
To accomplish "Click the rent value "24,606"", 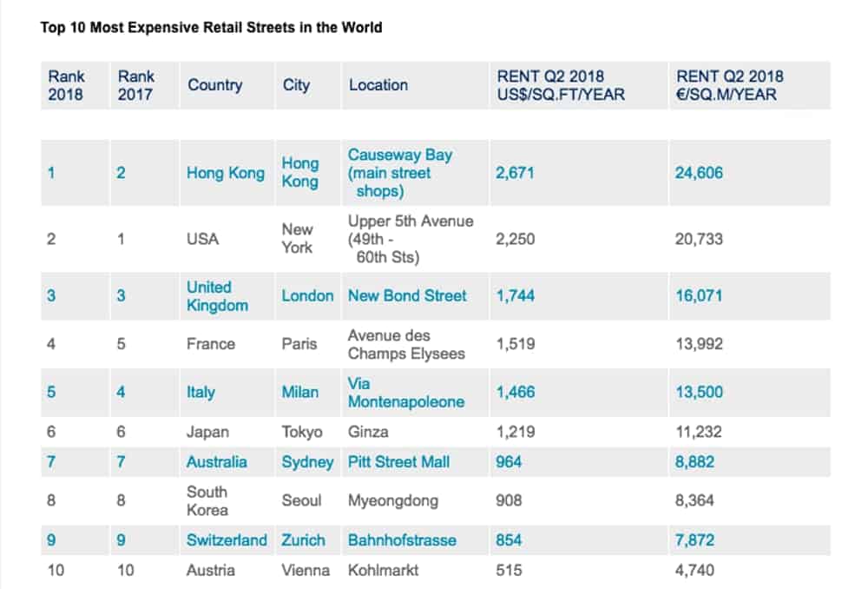I will pos(699,173).
